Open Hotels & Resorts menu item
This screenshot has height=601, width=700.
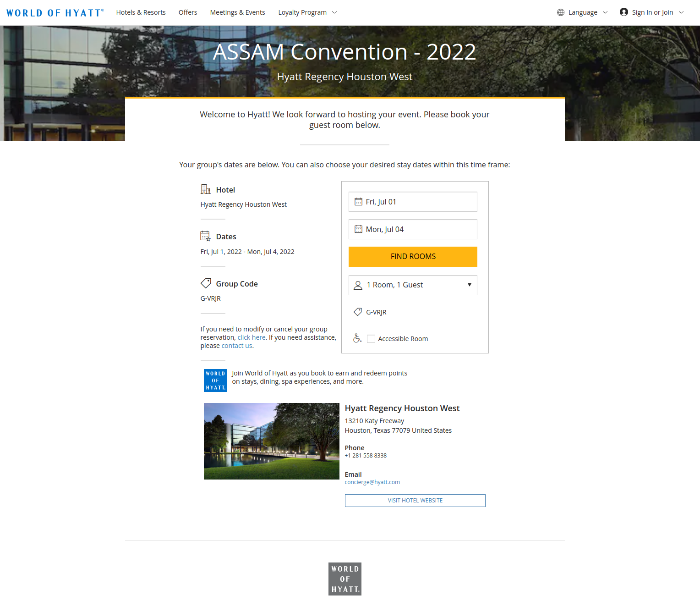click(141, 12)
